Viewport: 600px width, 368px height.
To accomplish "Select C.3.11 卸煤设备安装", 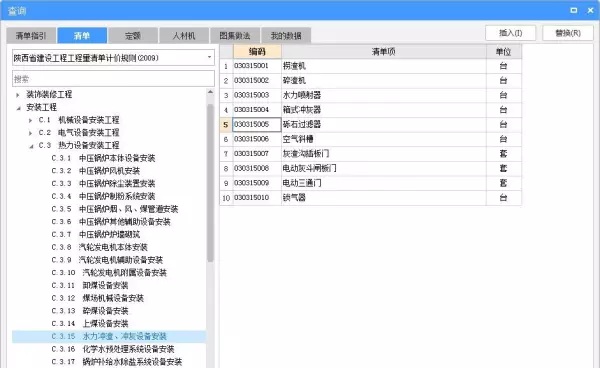I will click(x=90, y=285).
